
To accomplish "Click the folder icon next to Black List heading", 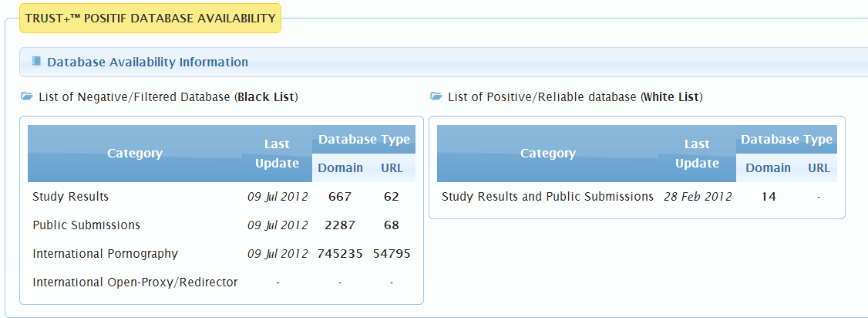I will coord(26,96).
